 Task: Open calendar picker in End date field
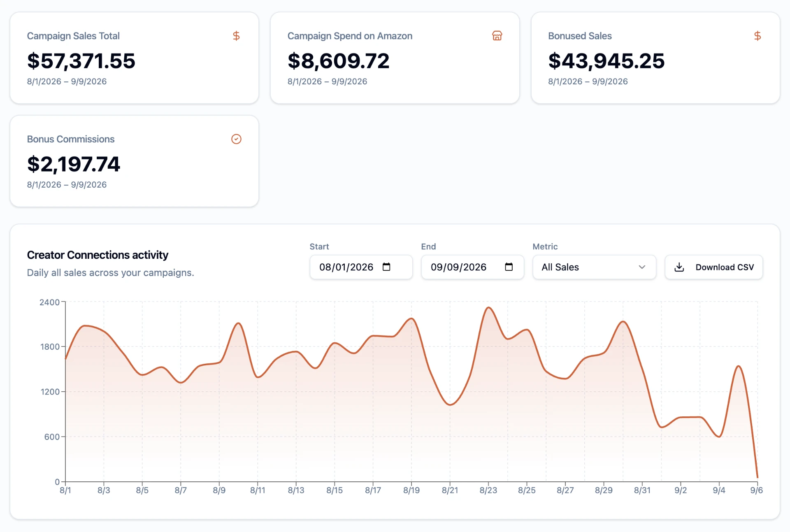509,267
